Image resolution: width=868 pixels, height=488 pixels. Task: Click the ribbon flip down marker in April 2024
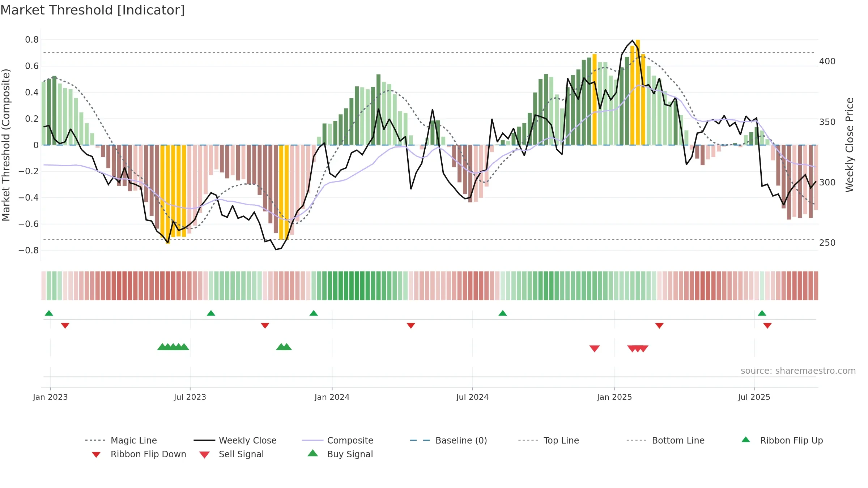(x=411, y=326)
